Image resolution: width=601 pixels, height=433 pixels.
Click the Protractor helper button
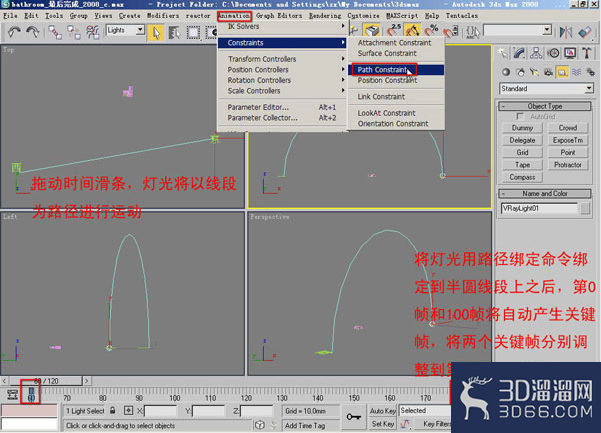coord(568,165)
